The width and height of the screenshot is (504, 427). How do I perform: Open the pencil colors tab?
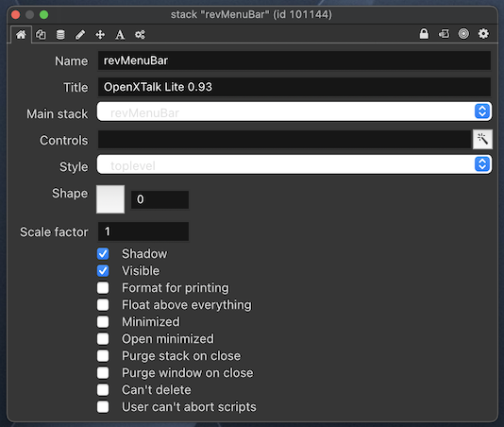click(80, 34)
